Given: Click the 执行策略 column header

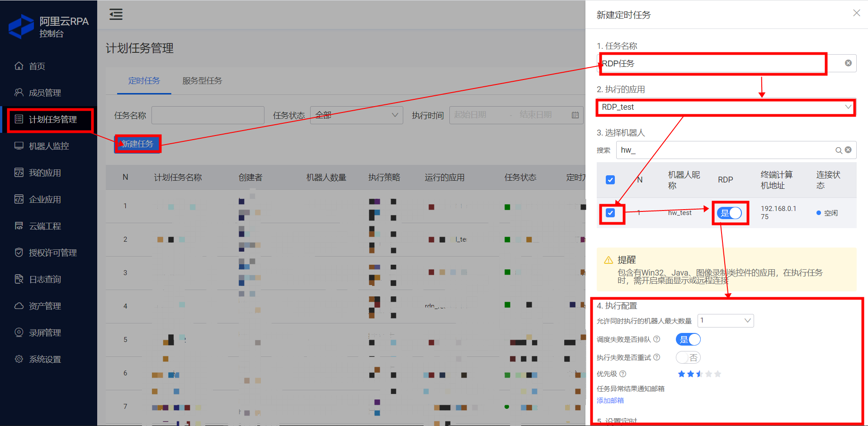Looking at the screenshot, I should tap(384, 178).
